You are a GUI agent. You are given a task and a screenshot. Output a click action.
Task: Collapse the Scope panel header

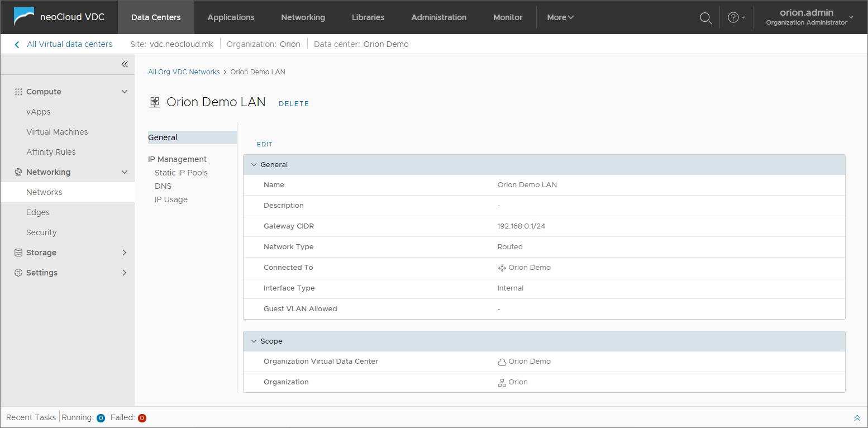click(544, 341)
